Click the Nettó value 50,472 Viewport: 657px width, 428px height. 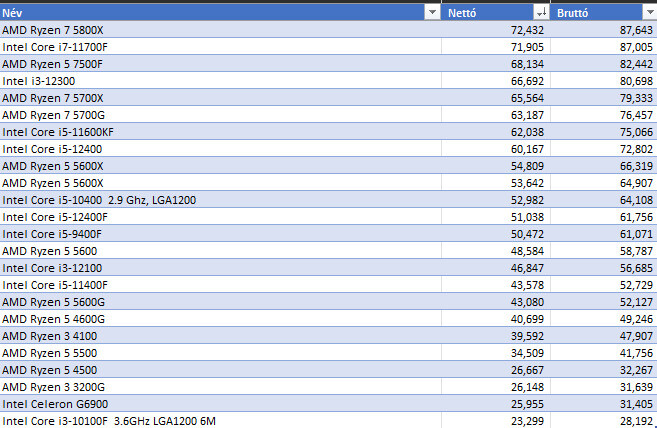[x=527, y=234]
